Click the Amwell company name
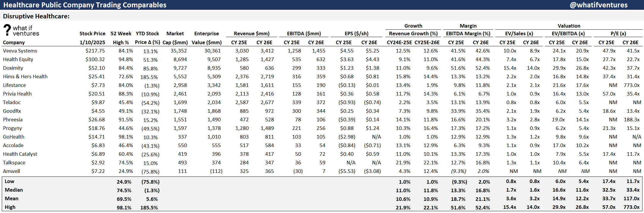The width and height of the screenshot is (644, 213). [12, 171]
